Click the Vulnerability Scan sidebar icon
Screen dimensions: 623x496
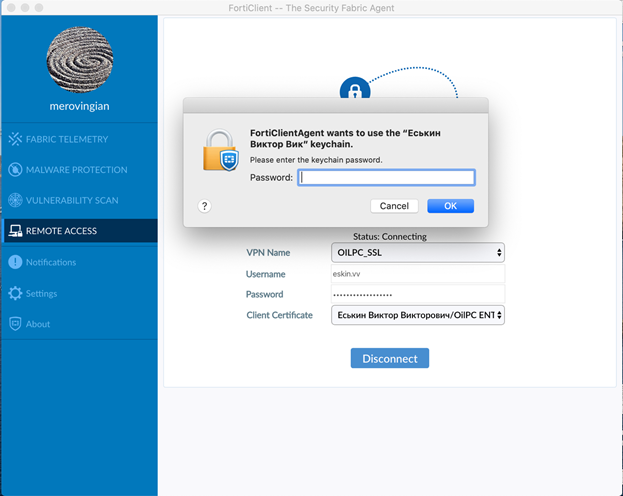click(15, 200)
